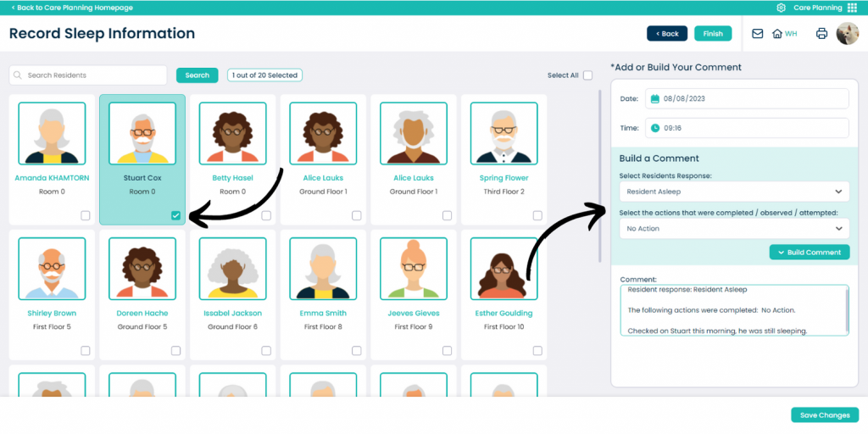Click the Shirley Brown name

pyautogui.click(x=52, y=314)
